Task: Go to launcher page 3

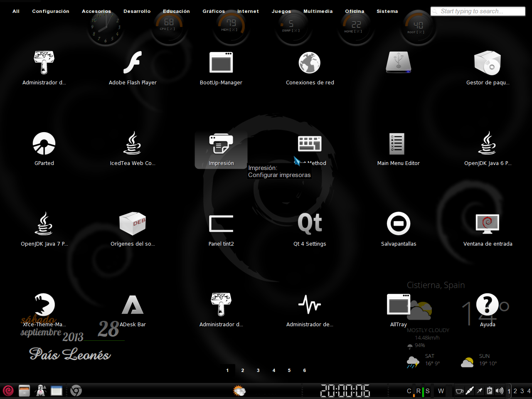Action: point(258,370)
